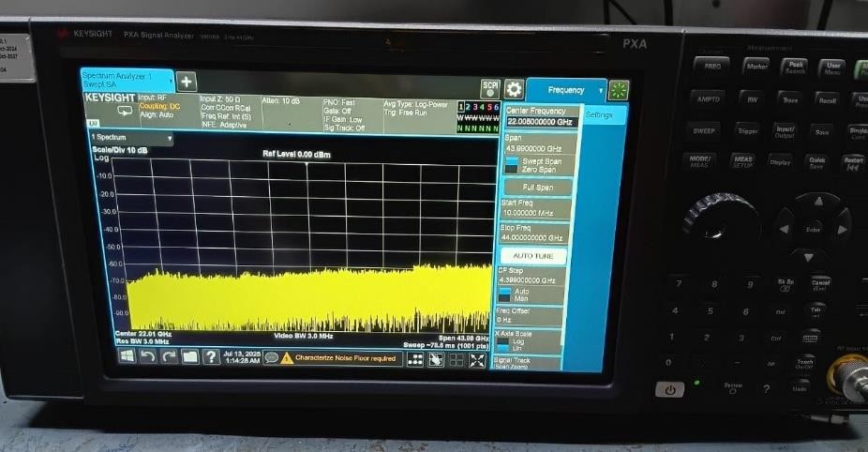The width and height of the screenshot is (868, 452).
Task: Edit the Start Freq 10 MHz field
Action: tap(534, 209)
